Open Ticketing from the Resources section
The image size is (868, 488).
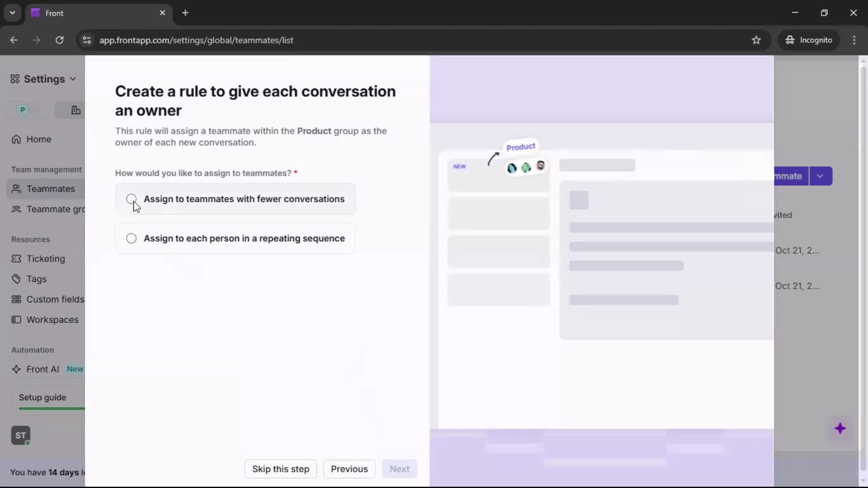[16, 259]
